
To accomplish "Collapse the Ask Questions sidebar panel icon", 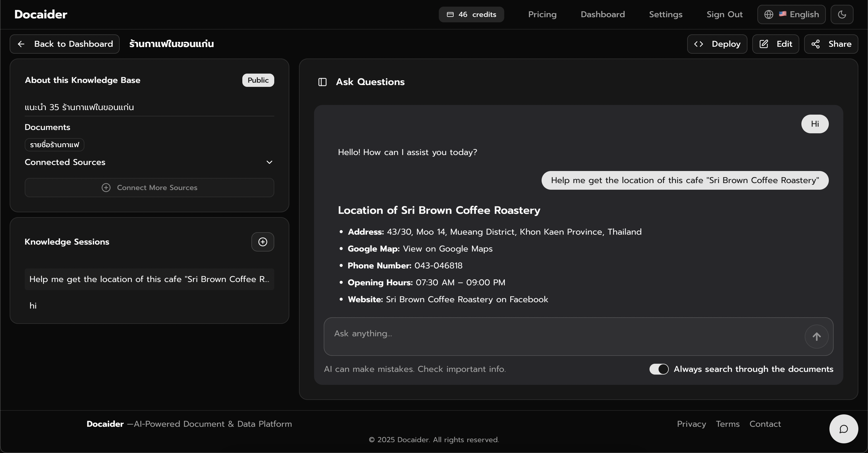I will click(322, 82).
